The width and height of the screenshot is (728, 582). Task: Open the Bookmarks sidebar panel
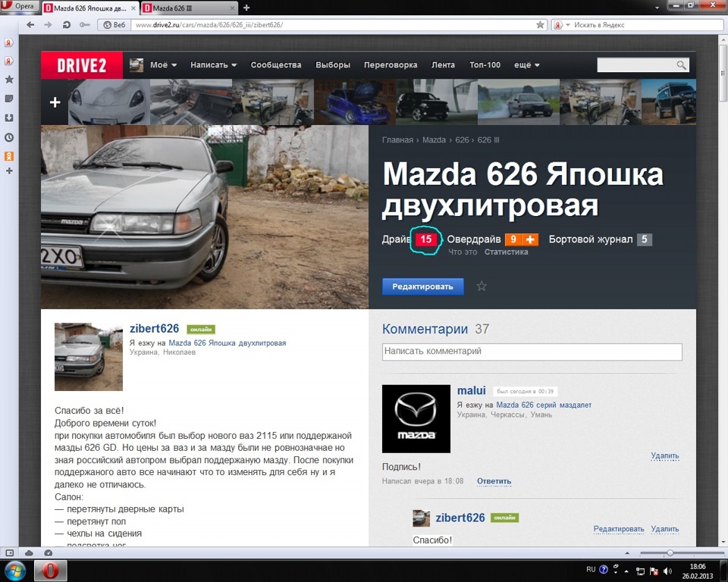tap(9, 80)
